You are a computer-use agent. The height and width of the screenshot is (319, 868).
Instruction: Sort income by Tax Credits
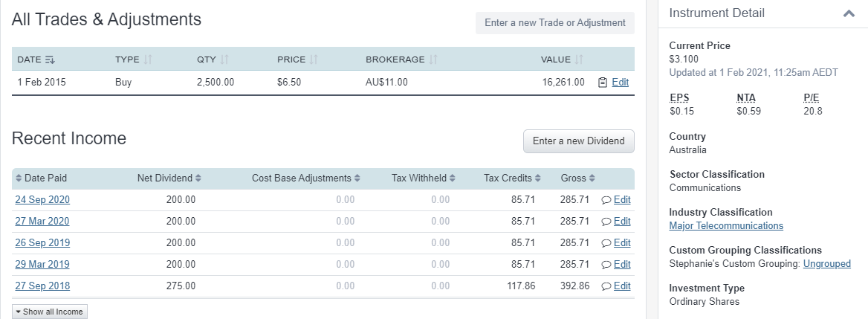click(x=512, y=178)
